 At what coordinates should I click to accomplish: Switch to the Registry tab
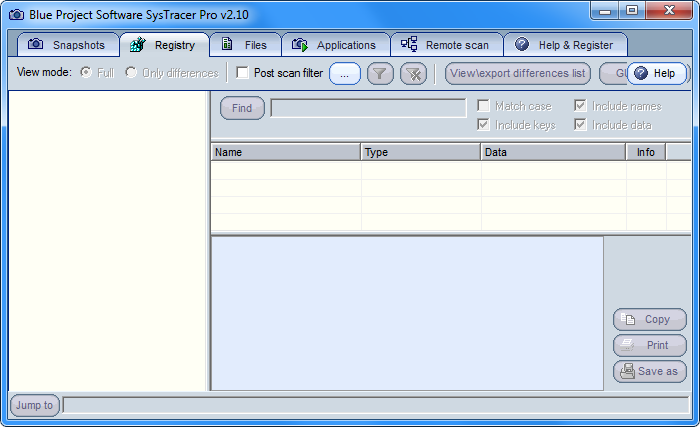[x=164, y=45]
